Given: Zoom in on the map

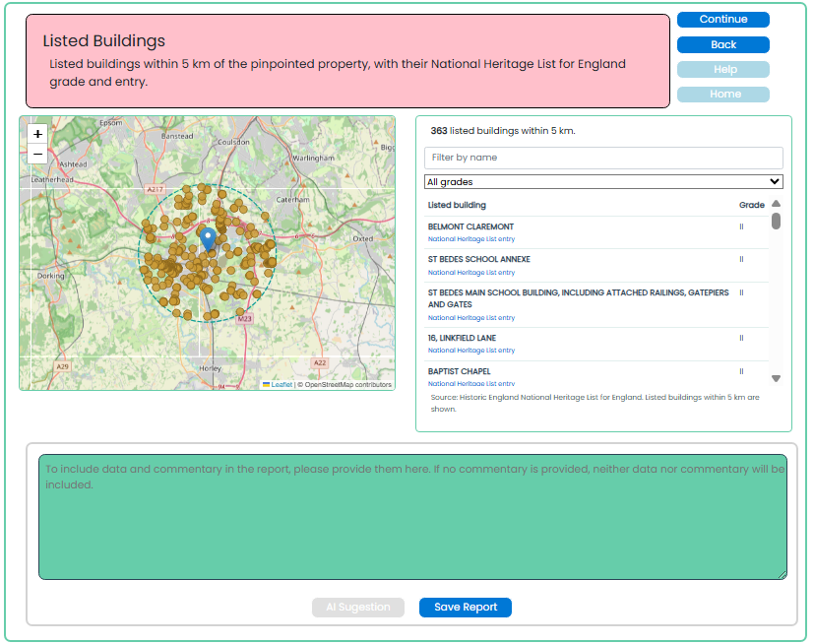Looking at the screenshot, I should tap(37, 134).
